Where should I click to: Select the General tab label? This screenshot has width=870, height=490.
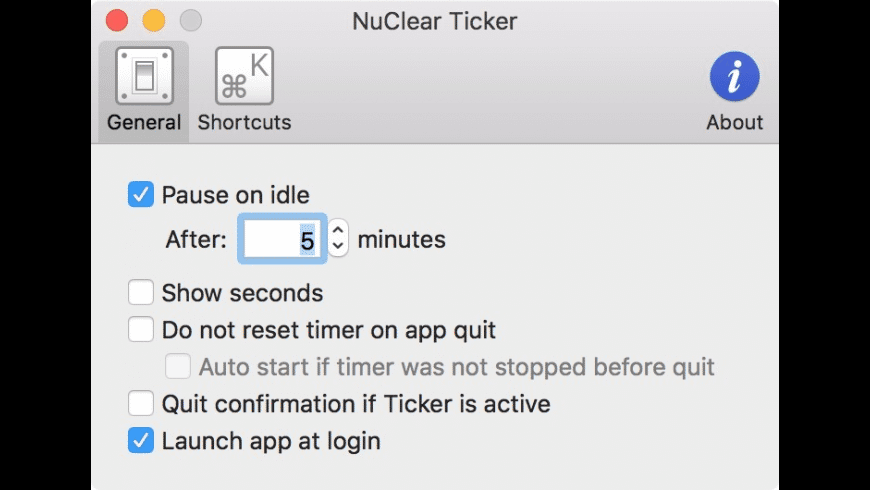144,122
